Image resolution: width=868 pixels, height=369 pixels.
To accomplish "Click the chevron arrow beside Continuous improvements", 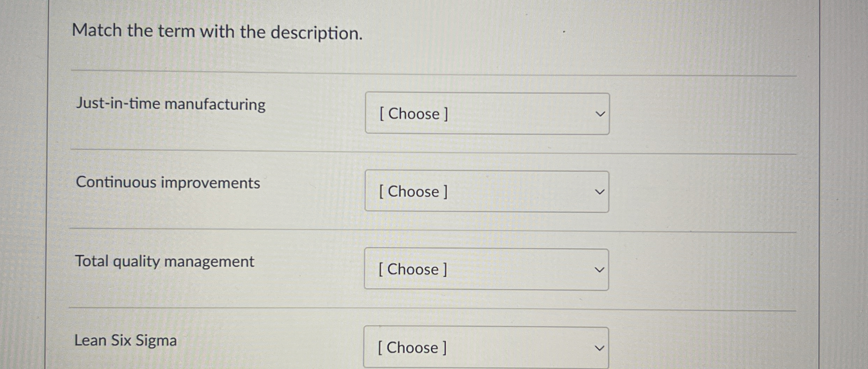I will click(x=600, y=192).
